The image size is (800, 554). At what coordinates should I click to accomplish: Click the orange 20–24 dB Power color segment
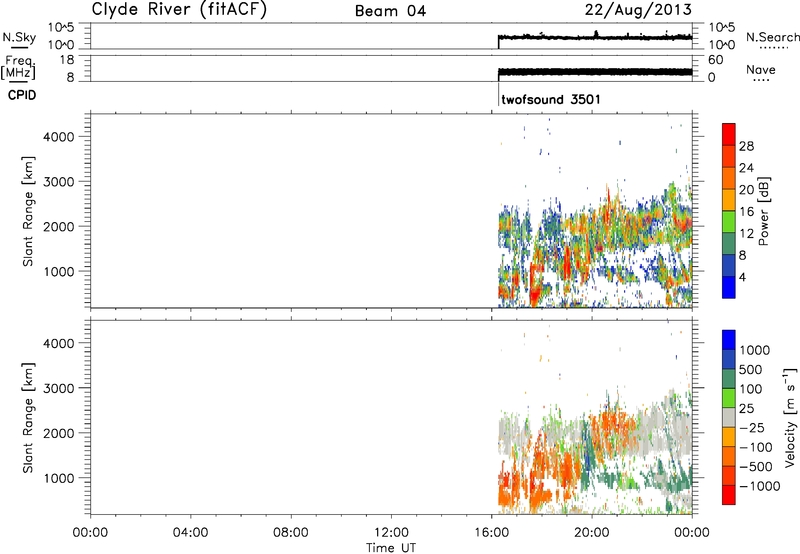729,178
